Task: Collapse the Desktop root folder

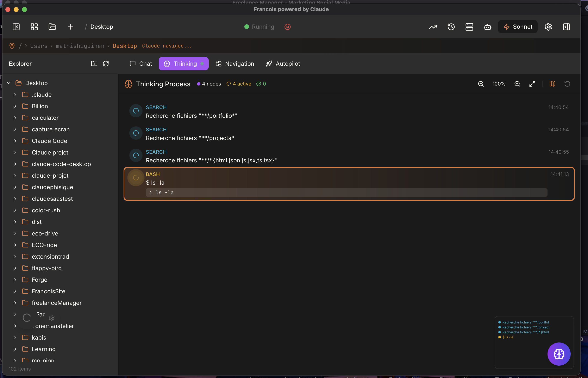Action: click(9, 83)
